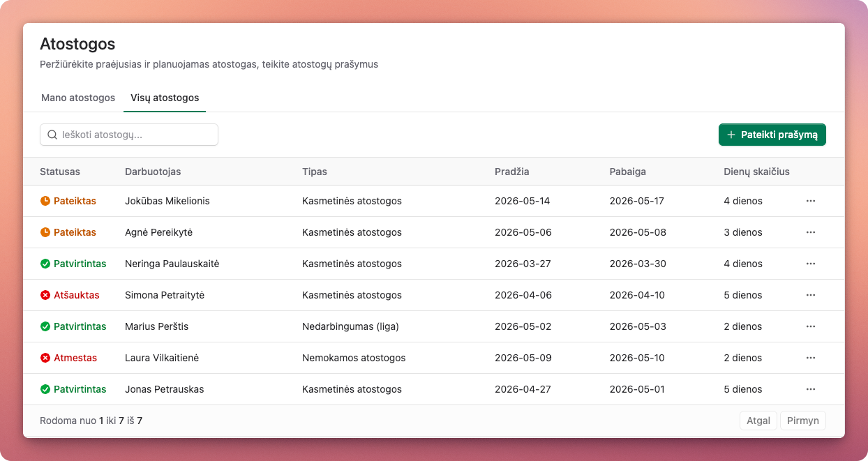868x461 pixels.
Task: Click the red cancelled icon for Simona Petraitytė
Action: pyautogui.click(x=45, y=295)
